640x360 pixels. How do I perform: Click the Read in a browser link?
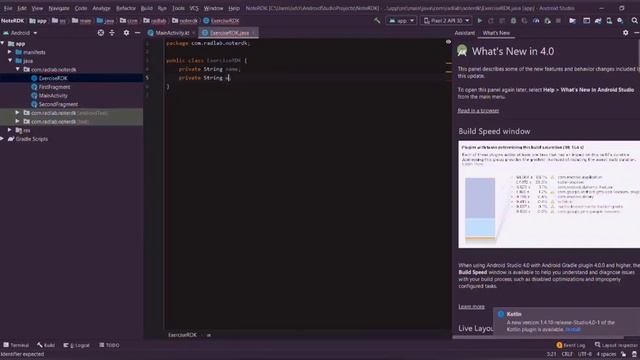coord(478,111)
